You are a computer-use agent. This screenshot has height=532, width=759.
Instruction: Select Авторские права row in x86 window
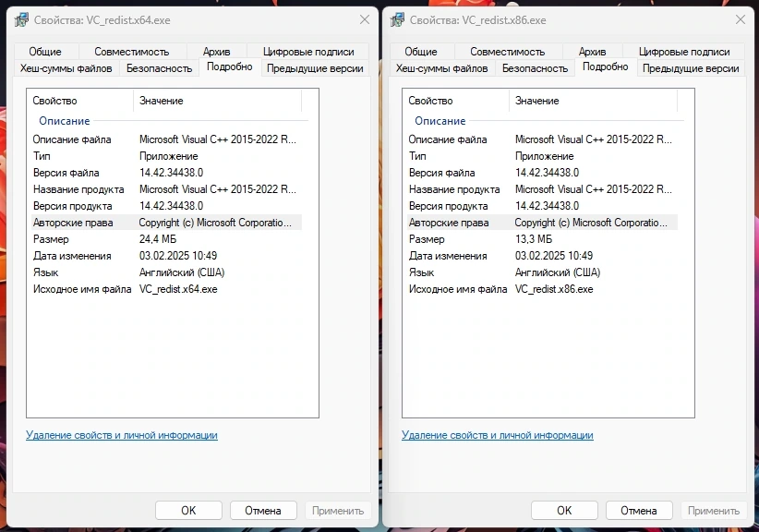[x=542, y=223]
